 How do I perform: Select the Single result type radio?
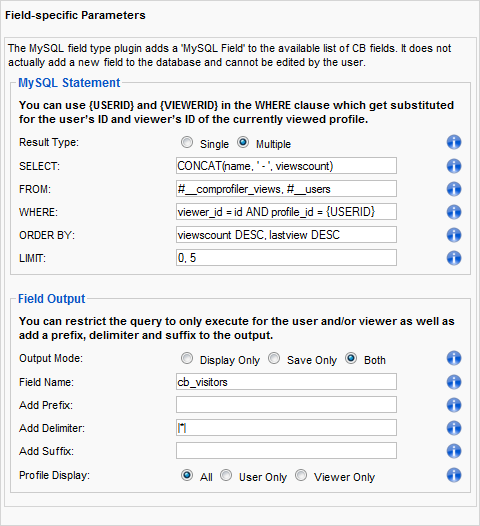187,143
